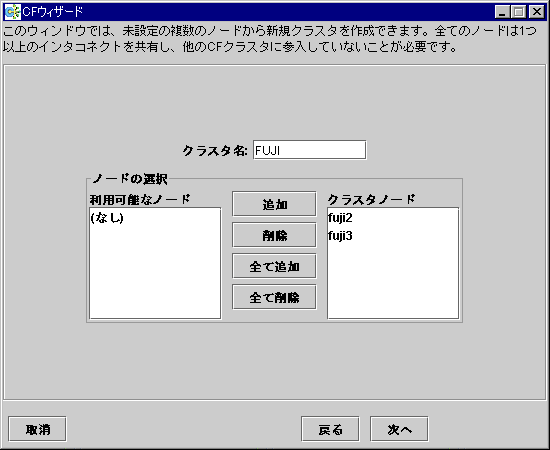Click the 削除 button

point(274,235)
